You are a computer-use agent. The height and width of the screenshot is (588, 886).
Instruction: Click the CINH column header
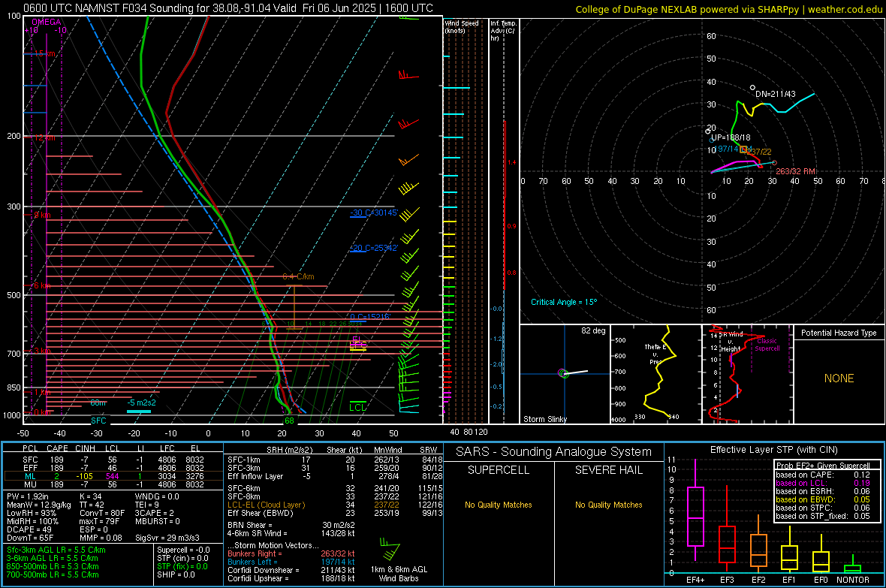[x=85, y=448]
